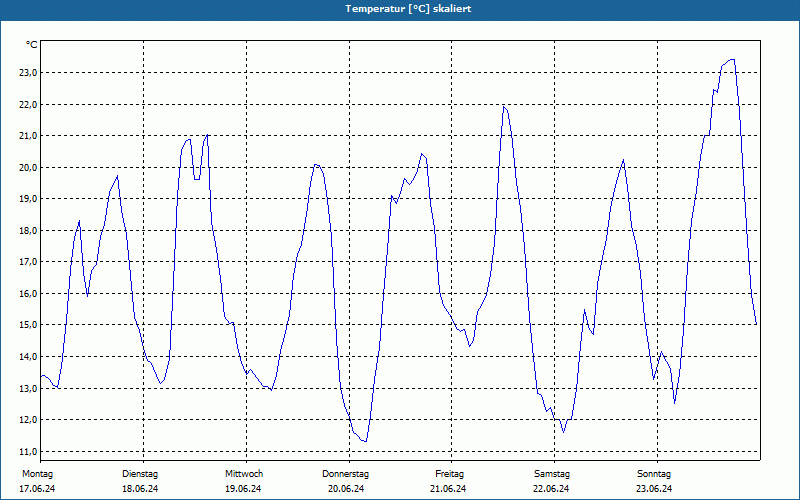Image resolution: width=800 pixels, height=500 pixels.
Task: Click the chart title 'Temperatur [°C] skaliert'
Action: 408,9
